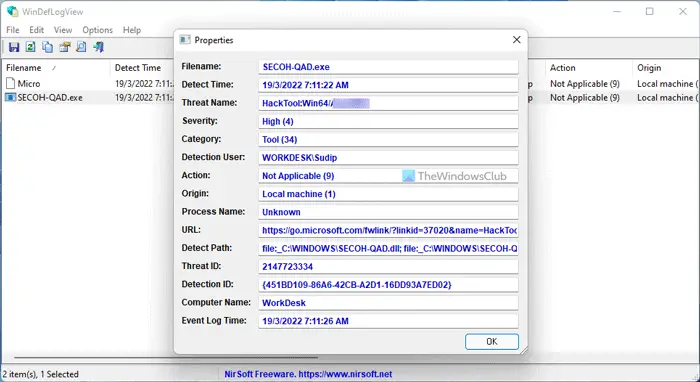
Task: Minimize the WinDefLogView window
Action: (617, 12)
